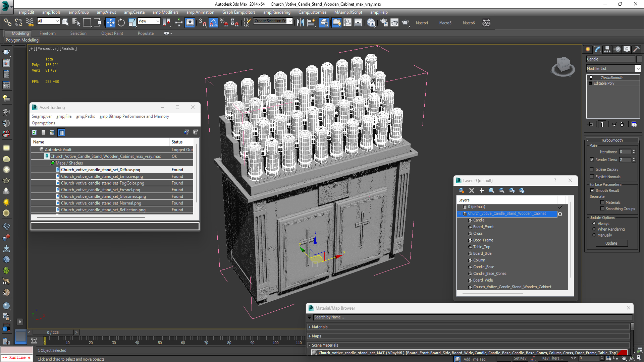Viewport: 644px width, 362px height.
Task: Click the Mirror tool icon
Action: point(300,22)
